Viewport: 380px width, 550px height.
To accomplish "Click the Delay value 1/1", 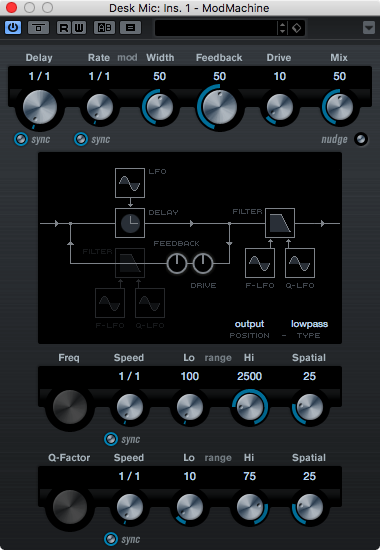I will [x=39, y=76].
